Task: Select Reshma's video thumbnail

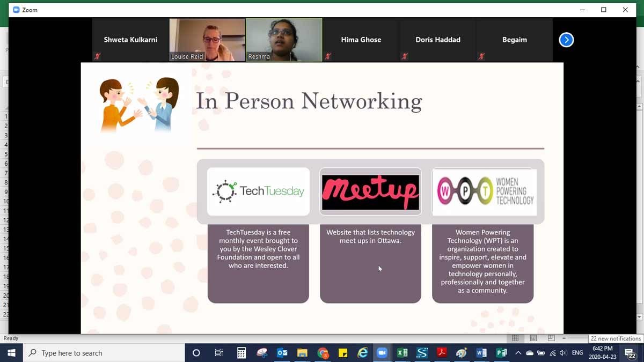Action: (284, 40)
